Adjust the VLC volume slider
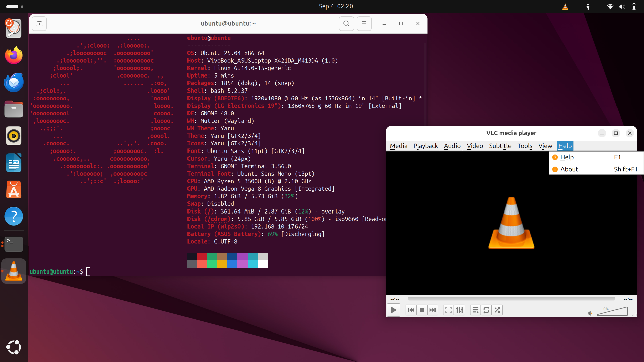Image resolution: width=644 pixels, height=362 pixels. tap(612, 311)
